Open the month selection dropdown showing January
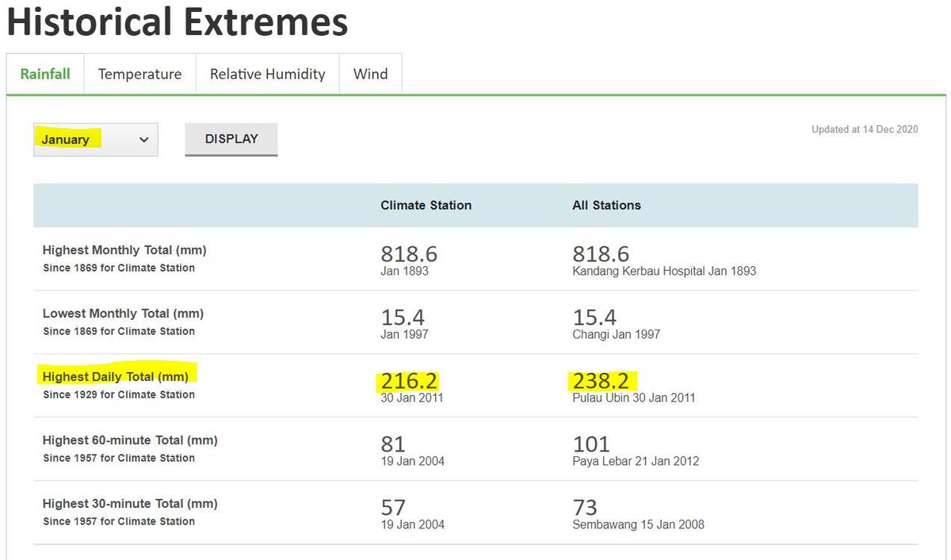The width and height of the screenshot is (951, 560). [95, 139]
